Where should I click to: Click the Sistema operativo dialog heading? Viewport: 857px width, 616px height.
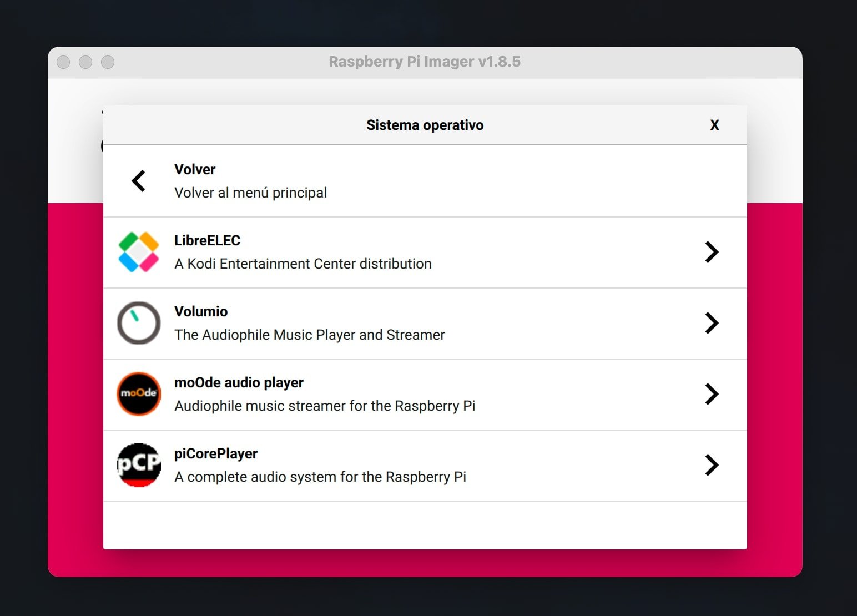pos(425,125)
